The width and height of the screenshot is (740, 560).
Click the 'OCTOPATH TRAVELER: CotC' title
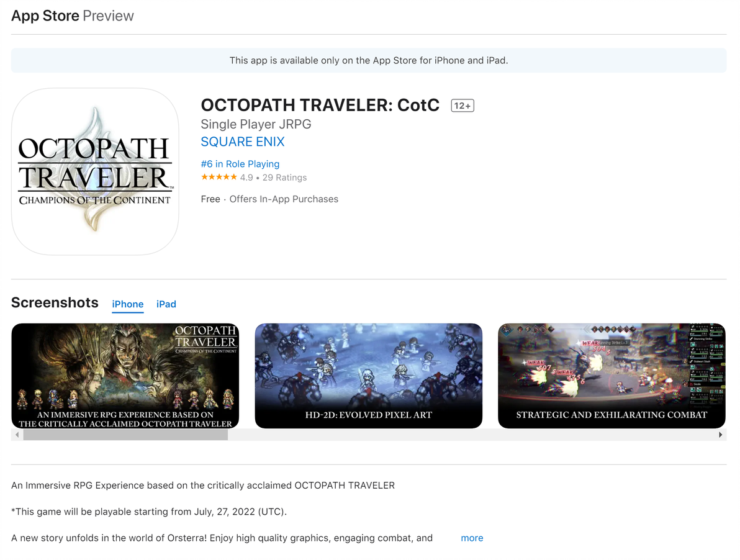pyautogui.click(x=320, y=105)
